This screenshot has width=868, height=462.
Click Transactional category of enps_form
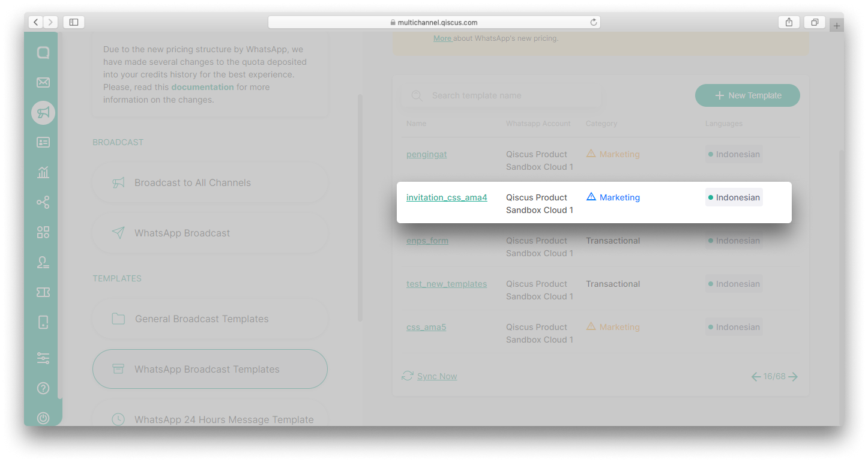613,241
